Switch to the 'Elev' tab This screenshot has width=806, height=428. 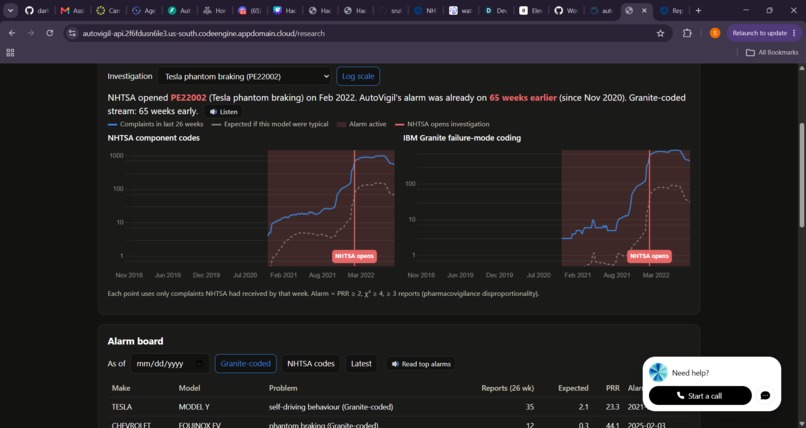coord(530,10)
